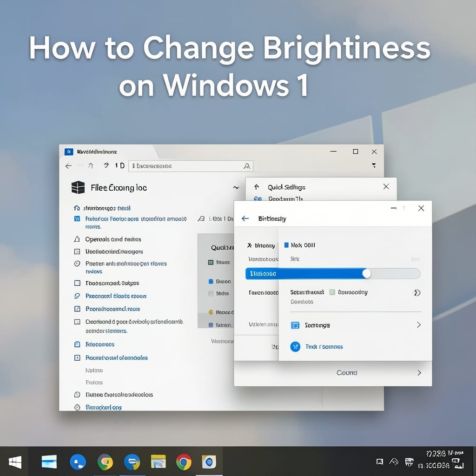Minimize the Brightness dialog
The width and height of the screenshot is (476, 476).
click(393, 208)
